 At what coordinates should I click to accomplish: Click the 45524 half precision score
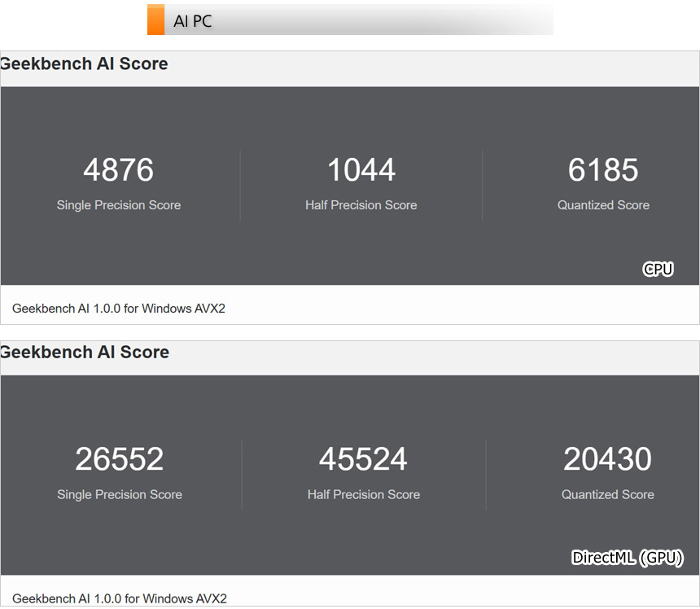click(364, 459)
